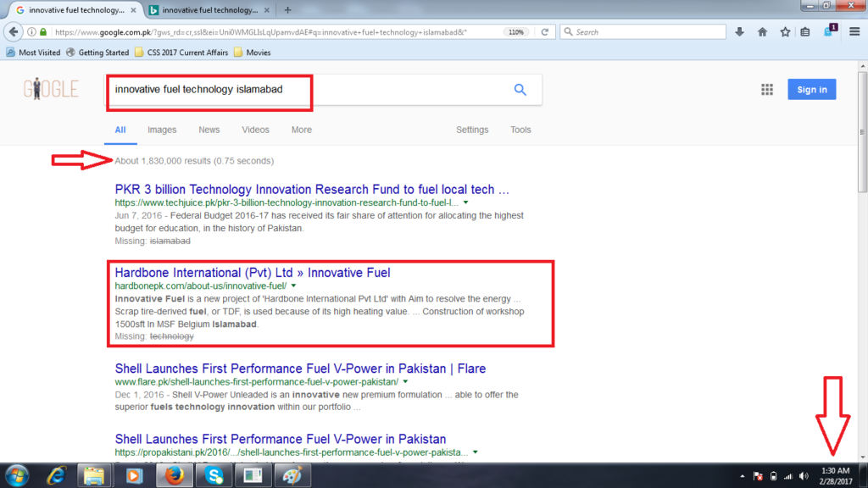Open Shell Launches V-Power in Pakistan link
868x488 pixels.
point(280,440)
